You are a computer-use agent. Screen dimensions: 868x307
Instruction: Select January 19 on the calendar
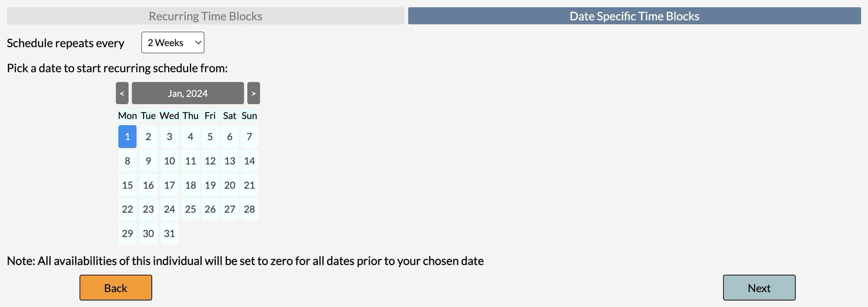tap(210, 185)
